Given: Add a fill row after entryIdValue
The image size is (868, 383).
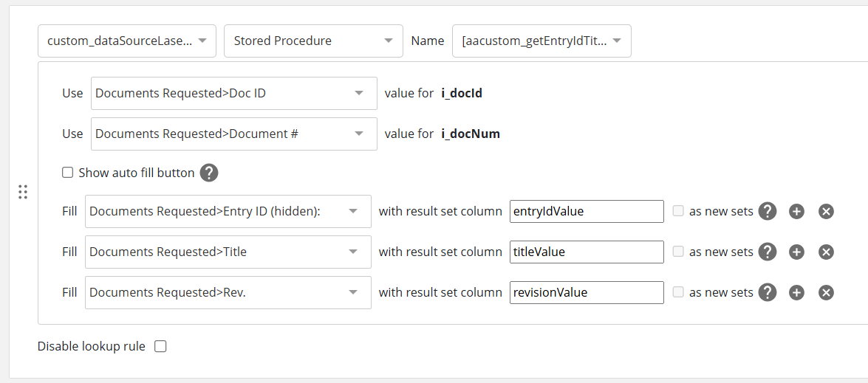Looking at the screenshot, I should pyautogui.click(x=796, y=211).
